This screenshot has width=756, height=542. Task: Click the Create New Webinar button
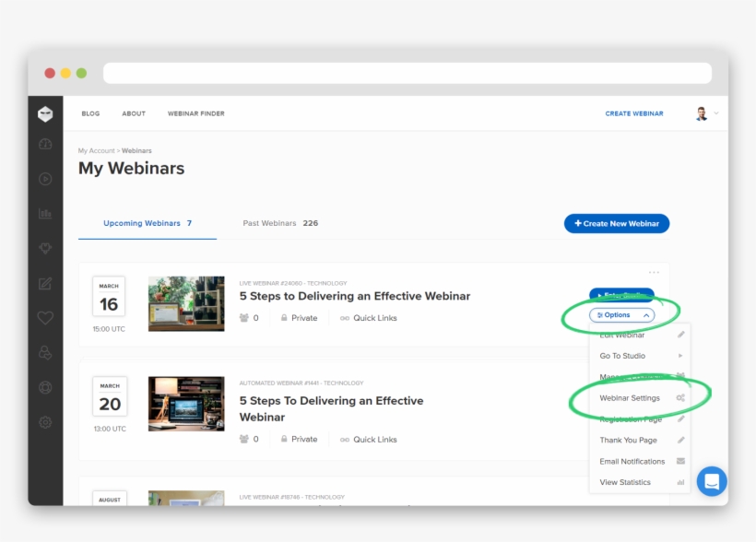[x=616, y=223]
